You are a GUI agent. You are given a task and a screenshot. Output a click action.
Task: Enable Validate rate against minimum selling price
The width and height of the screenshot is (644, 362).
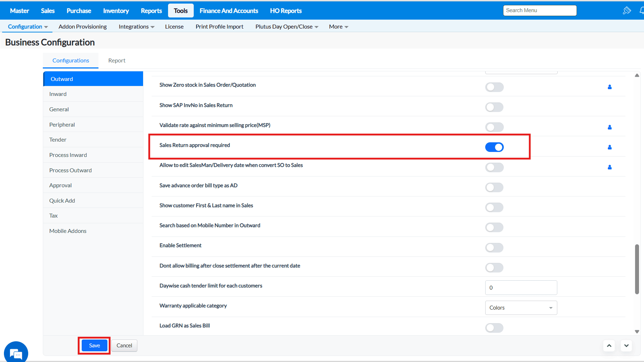494,127
